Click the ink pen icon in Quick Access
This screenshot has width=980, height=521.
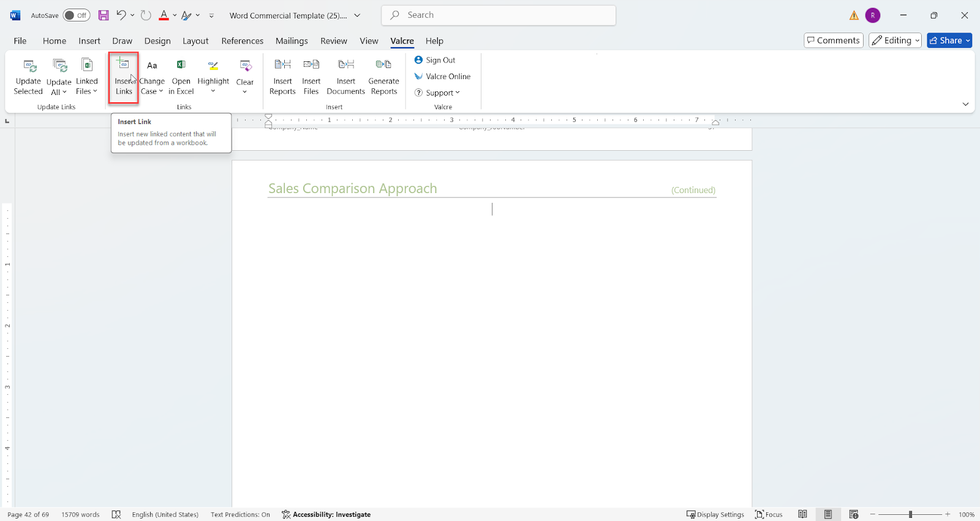tap(186, 15)
